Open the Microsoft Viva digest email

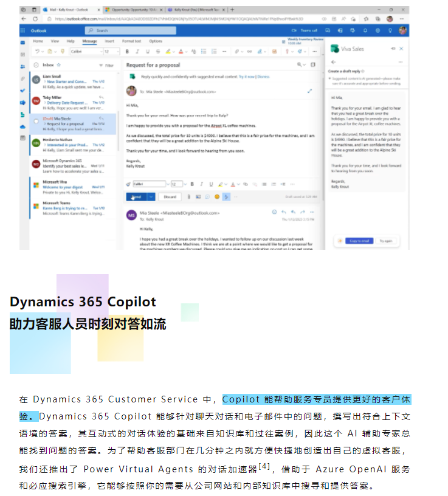click(74, 187)
